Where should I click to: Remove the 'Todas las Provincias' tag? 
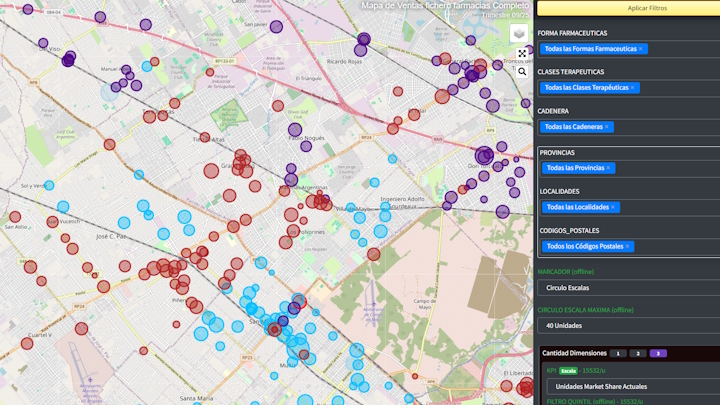tap(608, 168)
